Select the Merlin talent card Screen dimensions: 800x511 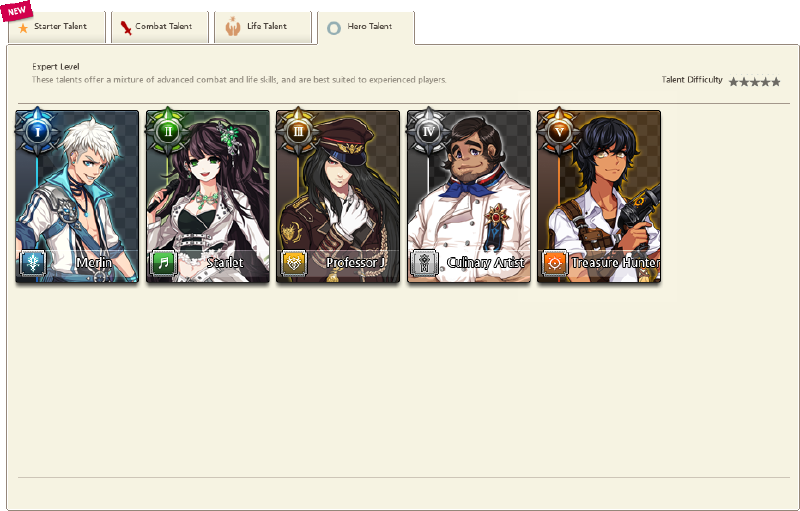click(x=77, y=196)
